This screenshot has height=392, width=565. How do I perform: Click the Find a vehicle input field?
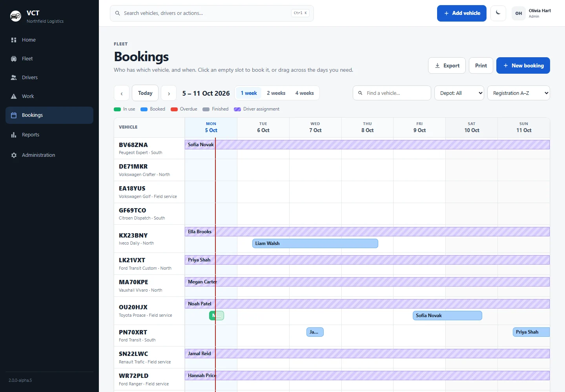click(x=392, y=93)
